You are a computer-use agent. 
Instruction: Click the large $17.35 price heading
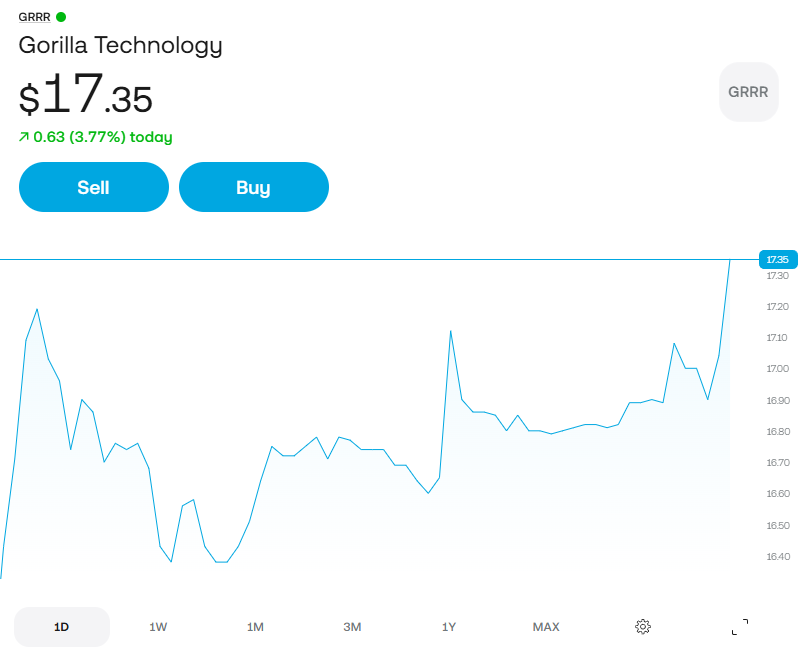tap(86, 95)
